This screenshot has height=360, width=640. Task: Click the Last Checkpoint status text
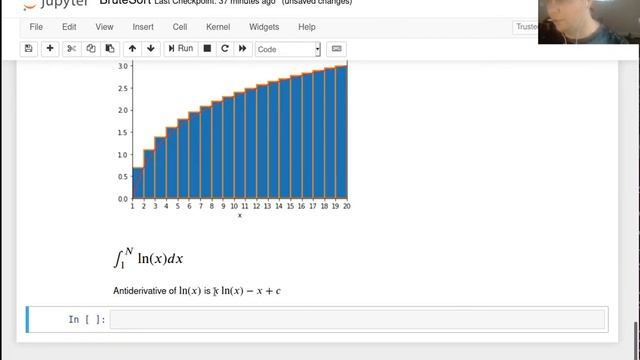coord(215,2)
